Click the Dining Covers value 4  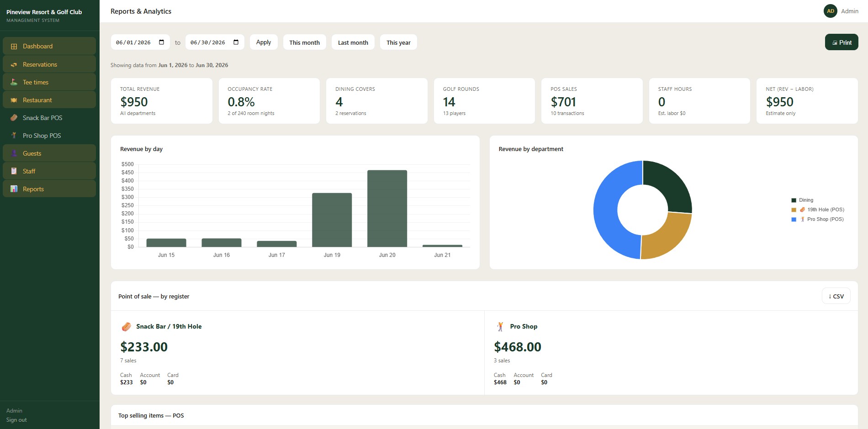pyautogui.click(x=339, y=102)
